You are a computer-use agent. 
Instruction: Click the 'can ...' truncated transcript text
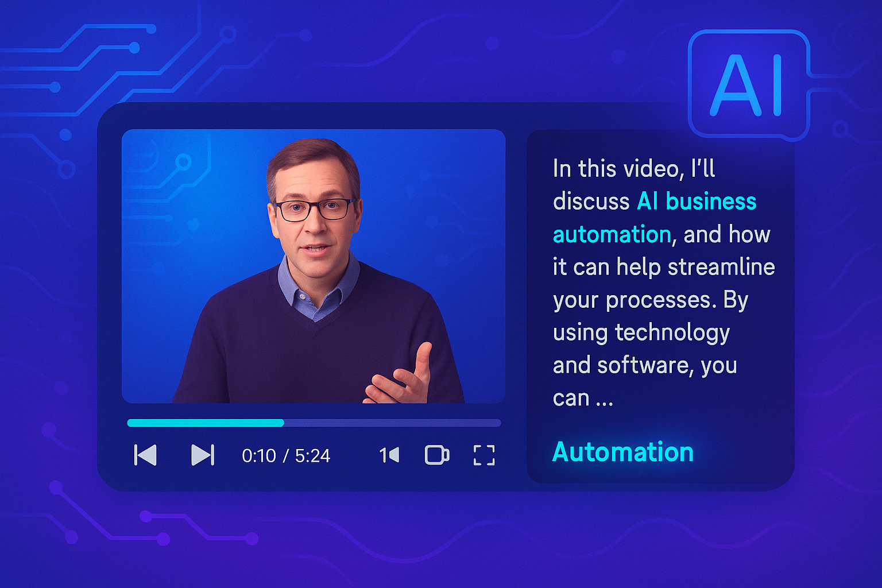coord(583,399)
